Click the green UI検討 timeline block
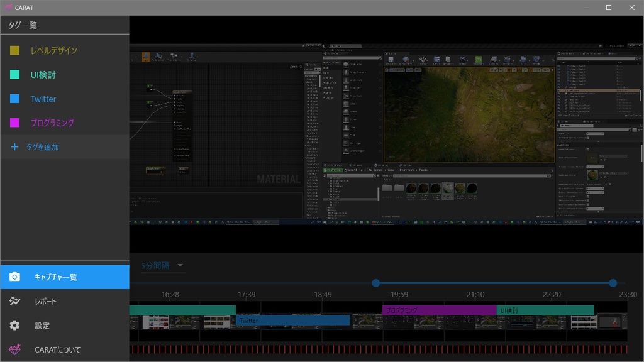The width and height of the screenshot is (644, 362). tap(545, 310)
